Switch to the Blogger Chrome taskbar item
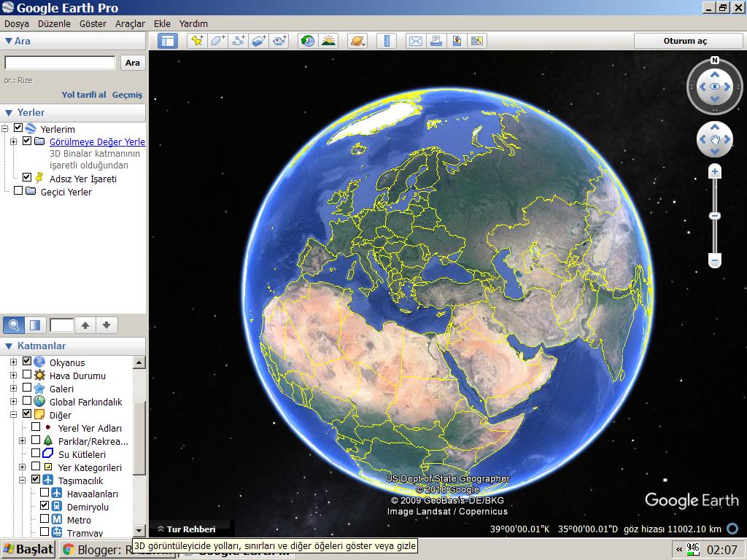This screenshot has width=747, height=560. coord(96,550)
